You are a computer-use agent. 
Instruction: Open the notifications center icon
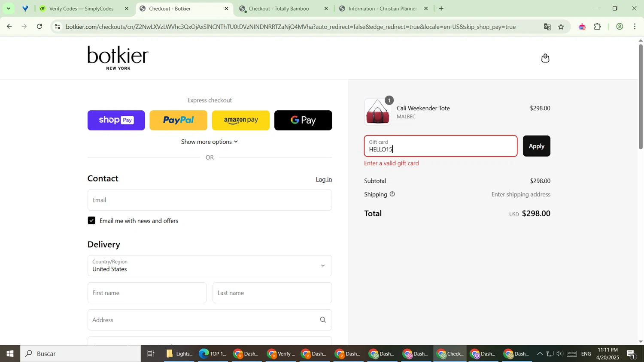[x=631, y=354]
